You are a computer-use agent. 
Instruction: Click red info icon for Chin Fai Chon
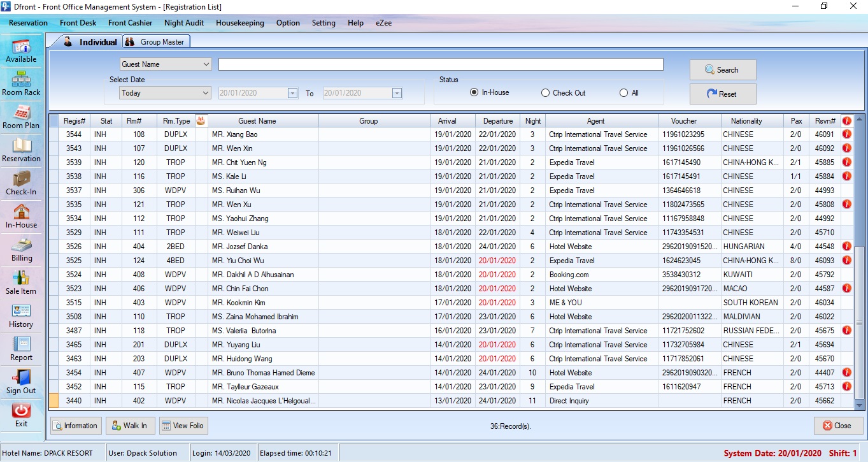pos(847,289)
